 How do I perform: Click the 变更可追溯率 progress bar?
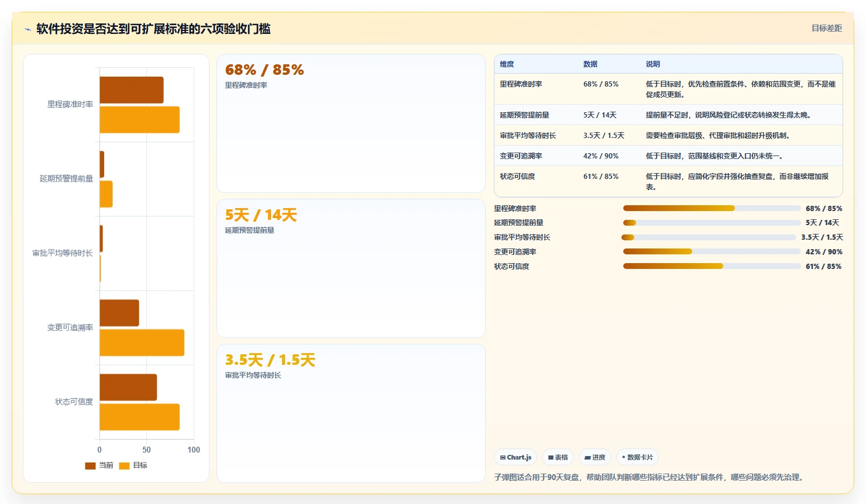click(x=712, y=251)
